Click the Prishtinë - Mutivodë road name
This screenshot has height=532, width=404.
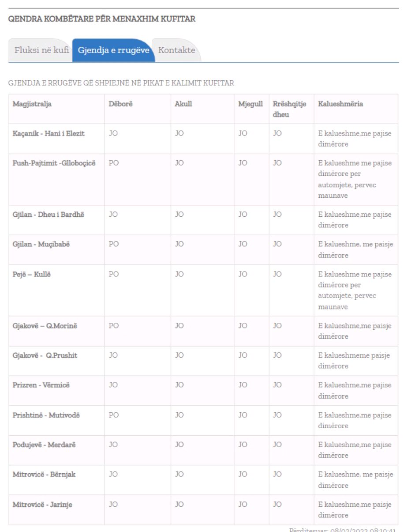coord(46,415)
